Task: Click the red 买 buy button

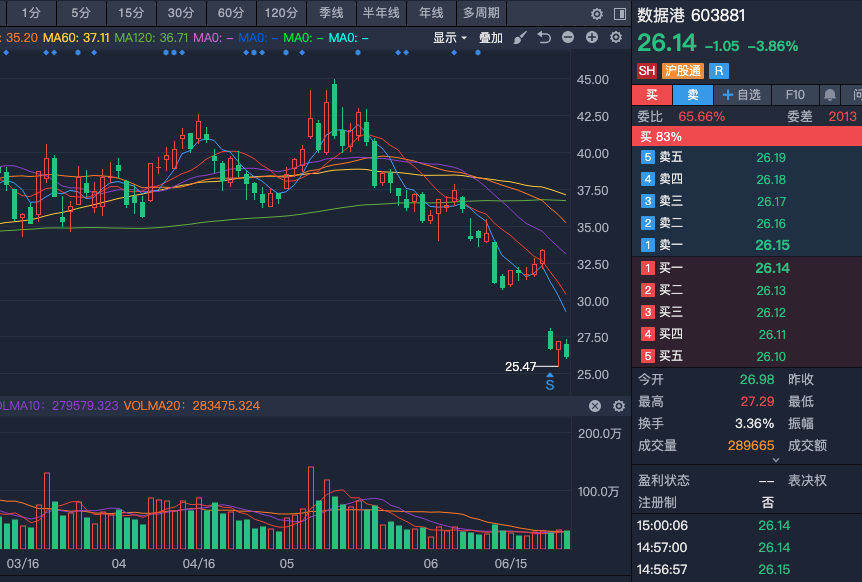Action: (652, 95)
